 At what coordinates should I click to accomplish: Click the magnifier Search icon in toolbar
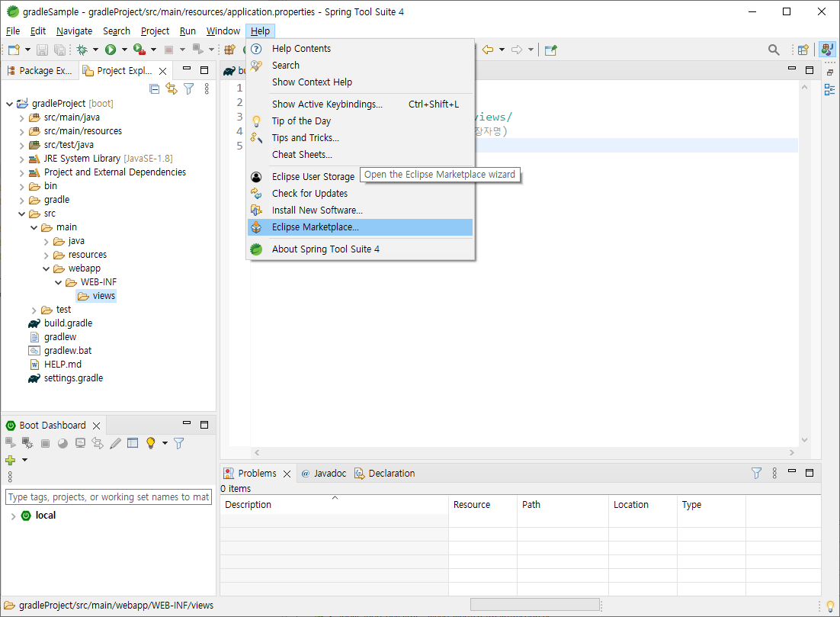pyautogui.click(x=774, y=50)
